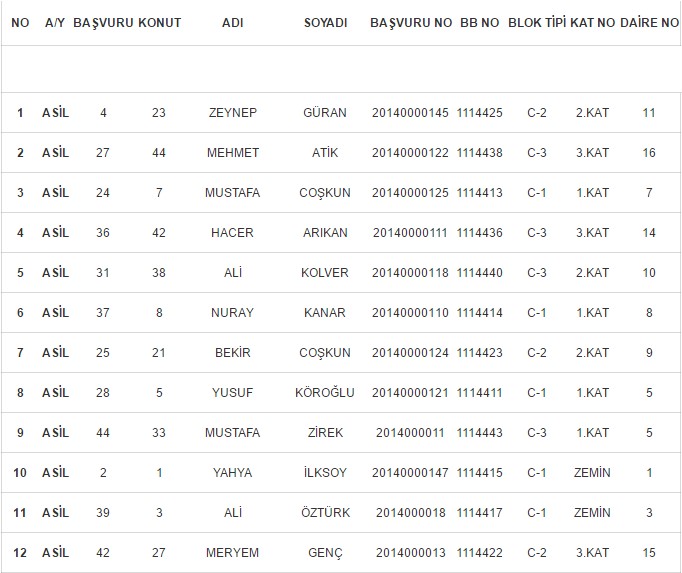The width and height of the screenshot is (682, 573).
Task: Select the BB NO column header
Action: point(479,22)
